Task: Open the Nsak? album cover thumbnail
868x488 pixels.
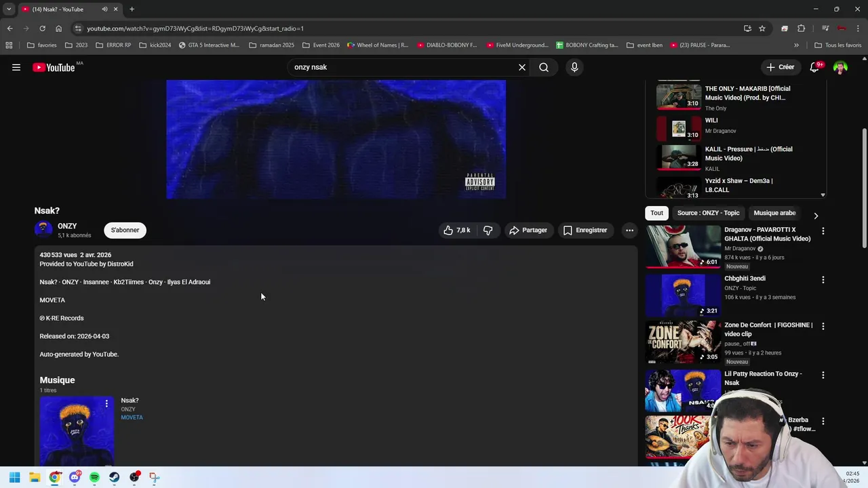Action: click(x=77, y=431)
